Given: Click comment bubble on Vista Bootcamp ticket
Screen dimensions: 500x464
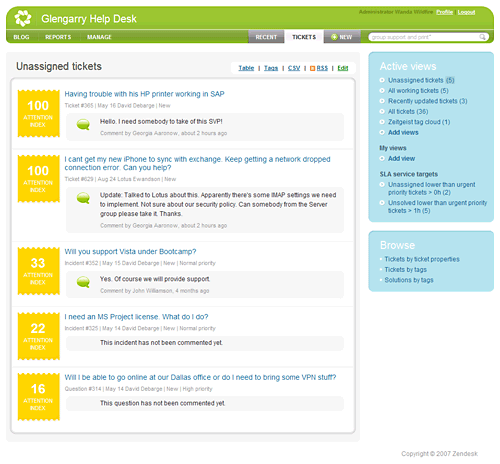Looking at the screenshot, I should point(83,282).
